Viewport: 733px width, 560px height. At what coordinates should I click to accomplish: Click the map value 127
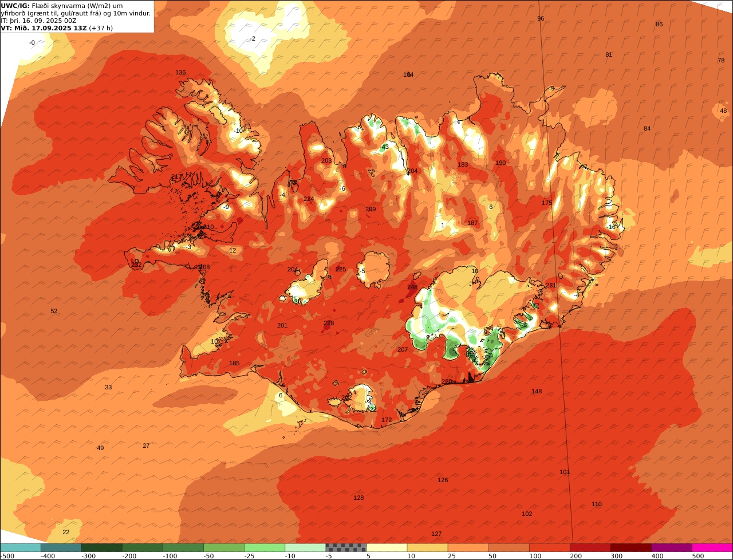point(436,534)
